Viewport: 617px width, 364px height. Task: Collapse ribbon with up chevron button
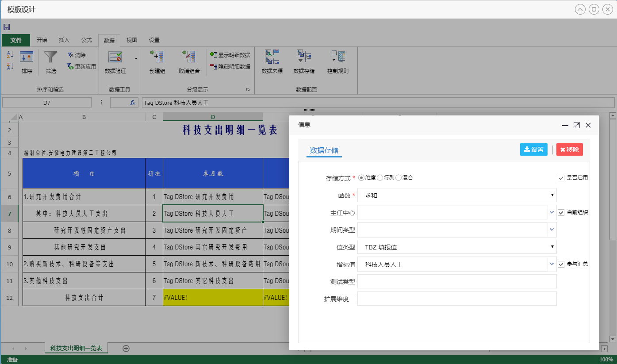580,9
